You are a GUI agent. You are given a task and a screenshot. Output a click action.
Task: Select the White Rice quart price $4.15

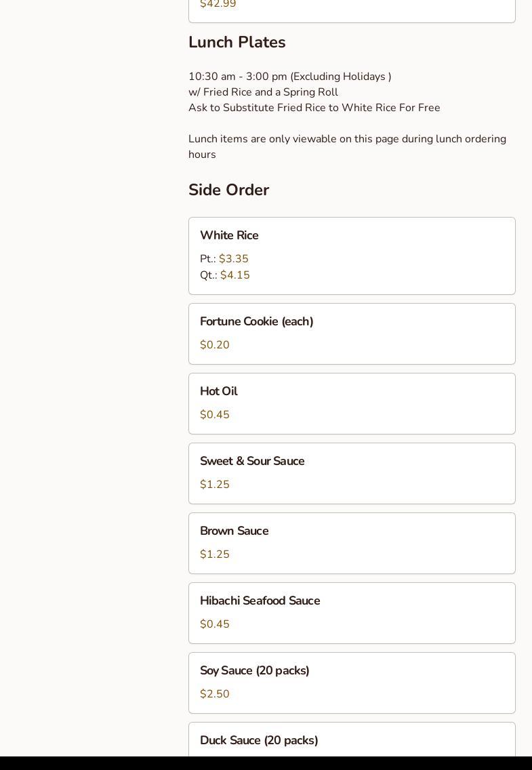(x=234, y=275)
